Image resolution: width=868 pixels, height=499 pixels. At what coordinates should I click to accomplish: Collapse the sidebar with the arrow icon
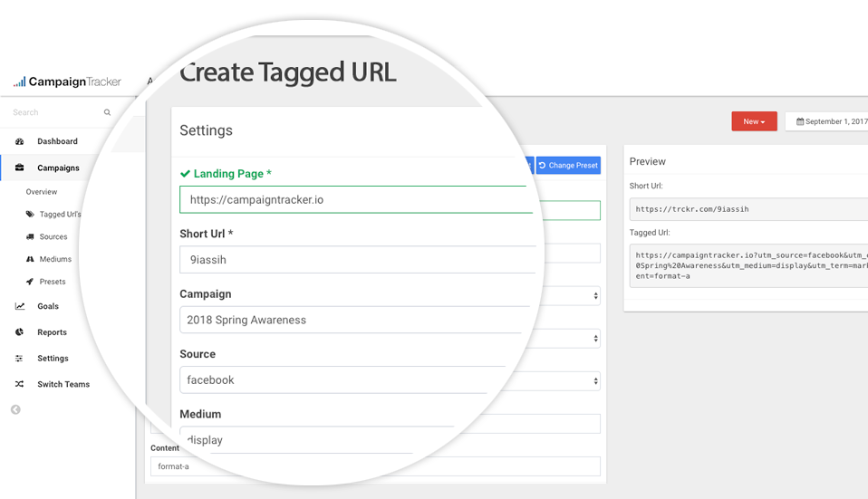(15, 410)
